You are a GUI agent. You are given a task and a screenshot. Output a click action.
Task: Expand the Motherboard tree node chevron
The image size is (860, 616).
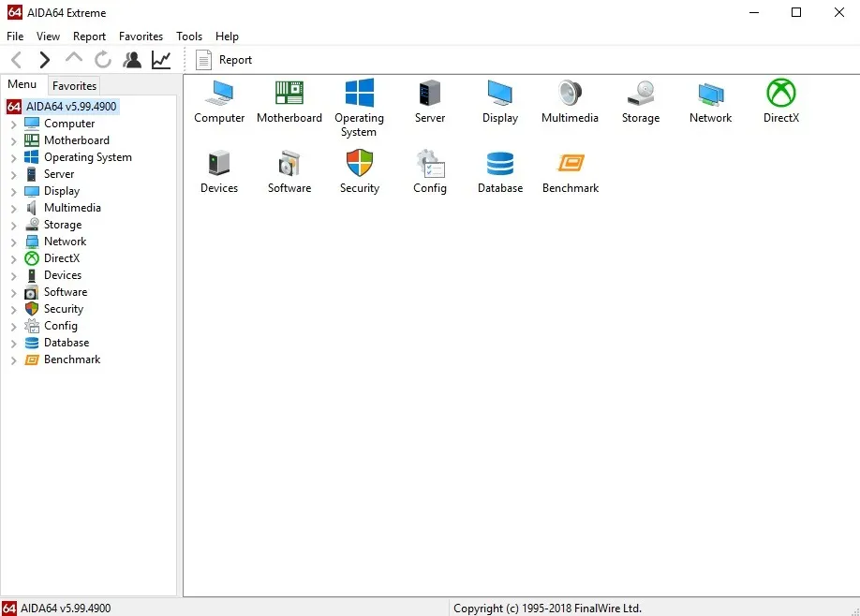click(14, 141)
